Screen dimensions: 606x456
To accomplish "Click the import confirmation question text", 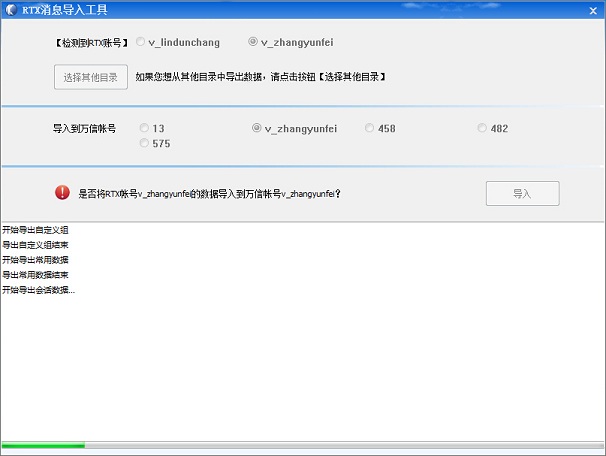I will tap(209, 194).
